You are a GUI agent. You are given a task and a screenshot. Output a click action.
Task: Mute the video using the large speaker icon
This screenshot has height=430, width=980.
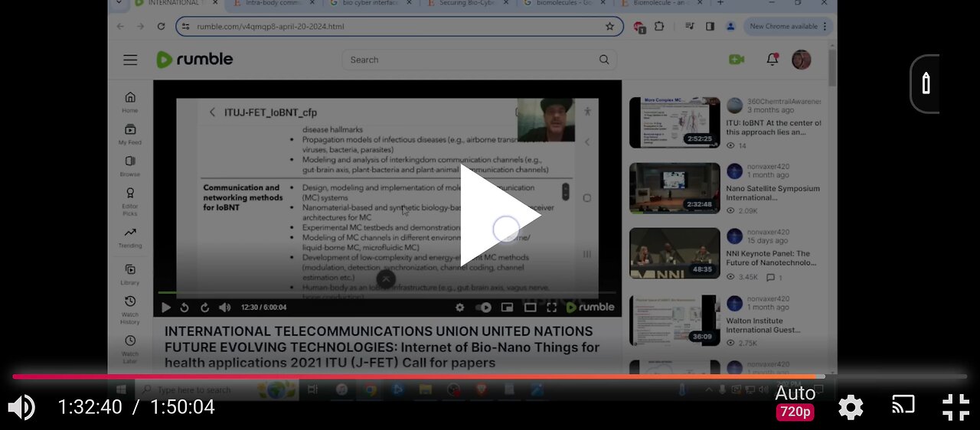coord(21,407)
